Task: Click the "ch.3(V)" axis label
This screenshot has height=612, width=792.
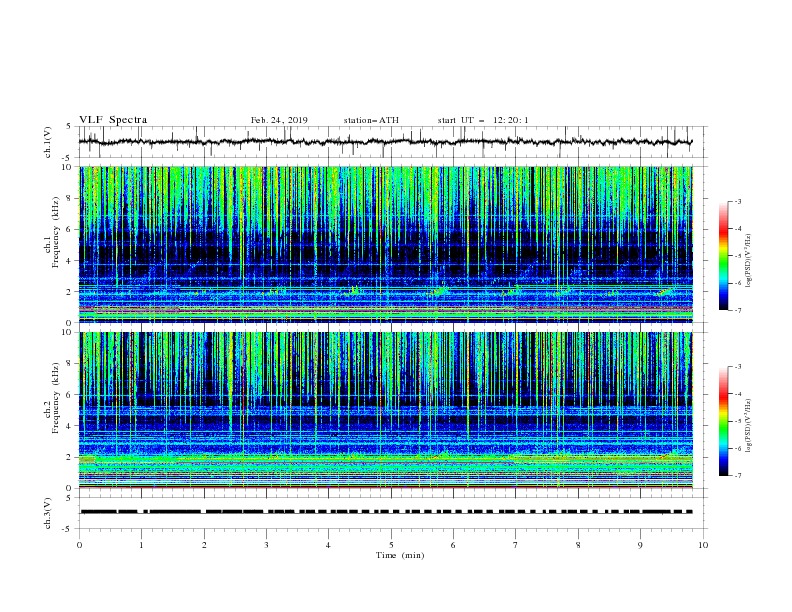Action: pos(48,513)
